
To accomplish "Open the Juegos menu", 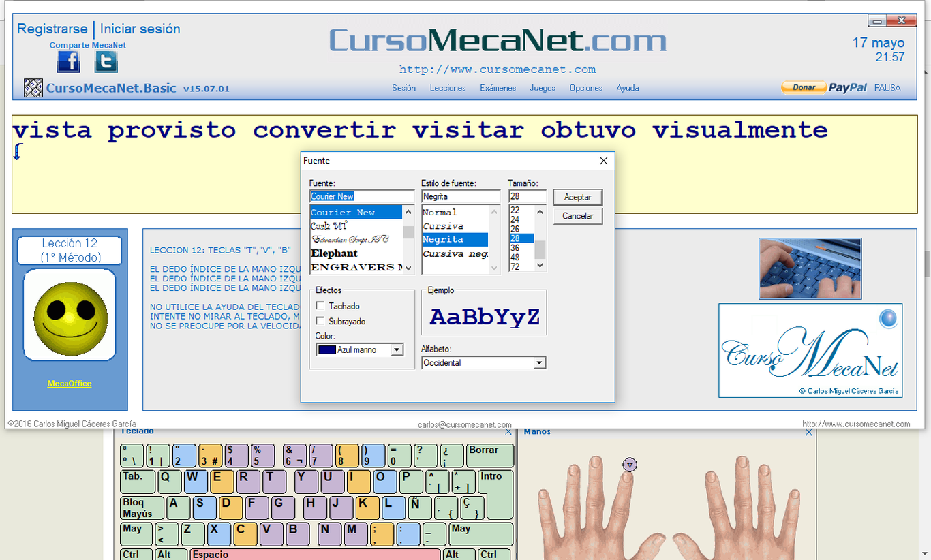I will (543, 88).
